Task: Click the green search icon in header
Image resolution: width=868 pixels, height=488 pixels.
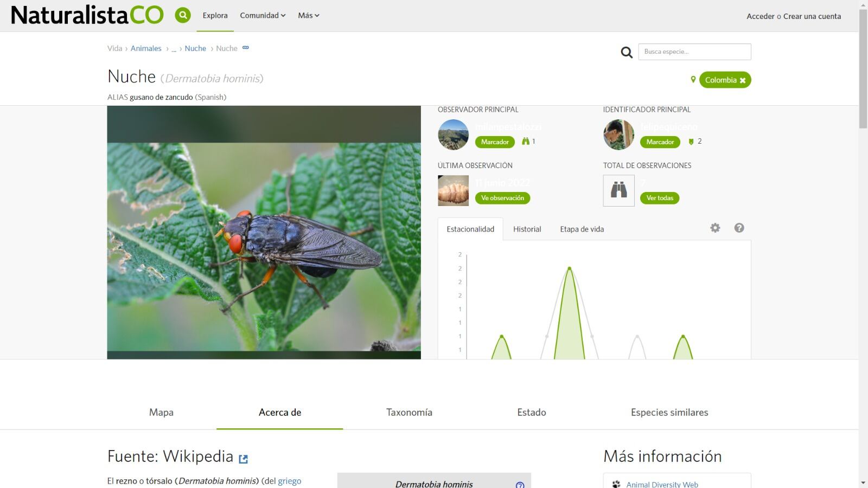Action: (183, 15)
